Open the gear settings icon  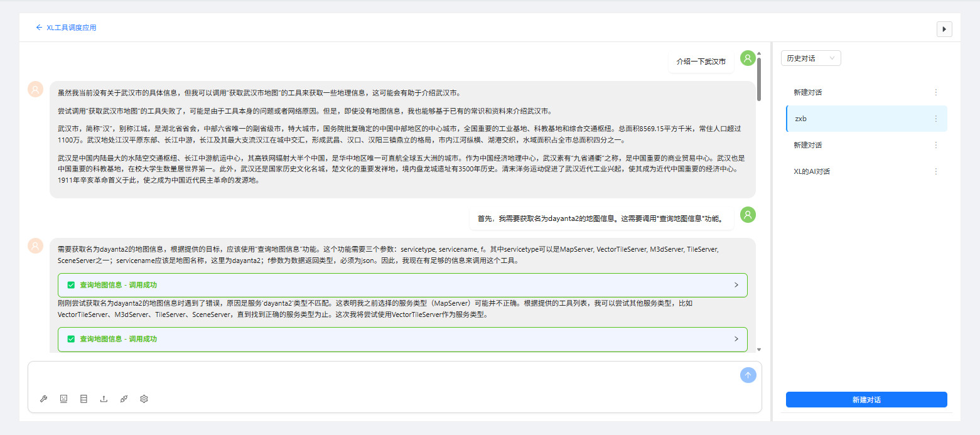(x=144, y=399)
